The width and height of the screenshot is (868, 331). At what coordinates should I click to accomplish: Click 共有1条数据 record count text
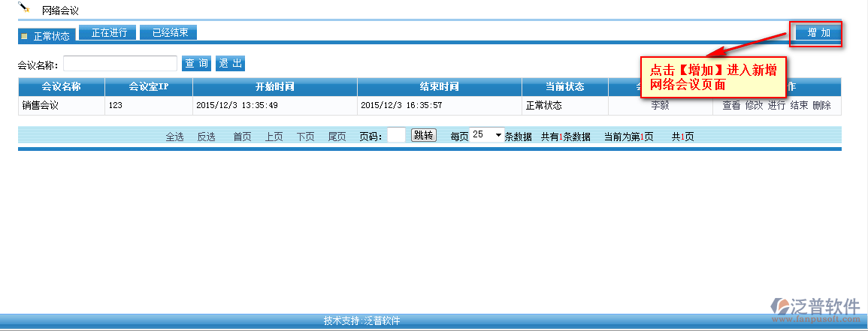pos(565,137)
